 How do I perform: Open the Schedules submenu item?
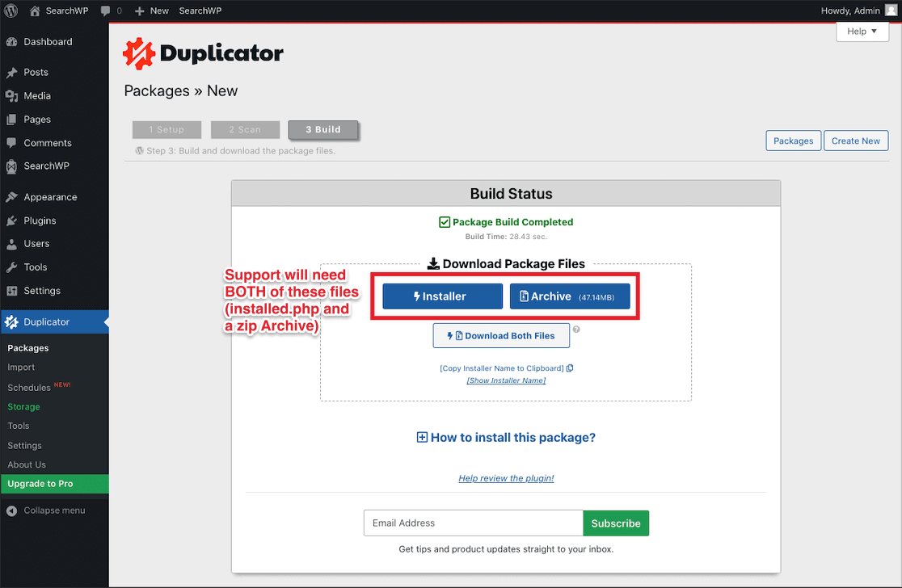[x=30, y=388]
